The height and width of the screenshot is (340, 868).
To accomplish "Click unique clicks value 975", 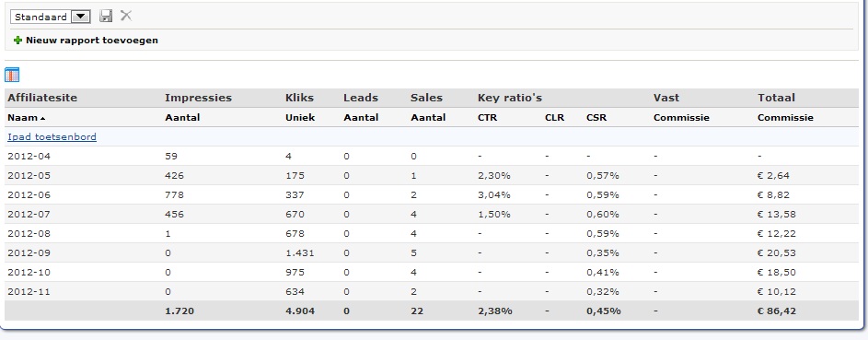I will (295, 273).
